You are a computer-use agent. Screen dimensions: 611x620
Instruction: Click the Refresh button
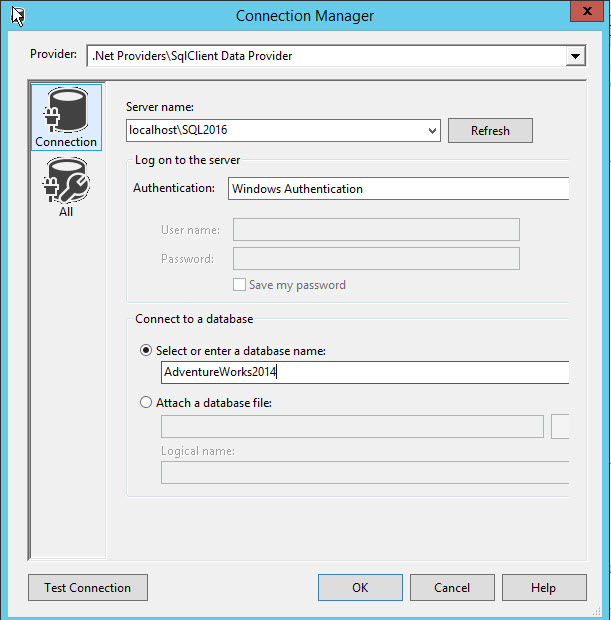click(490, 130)
